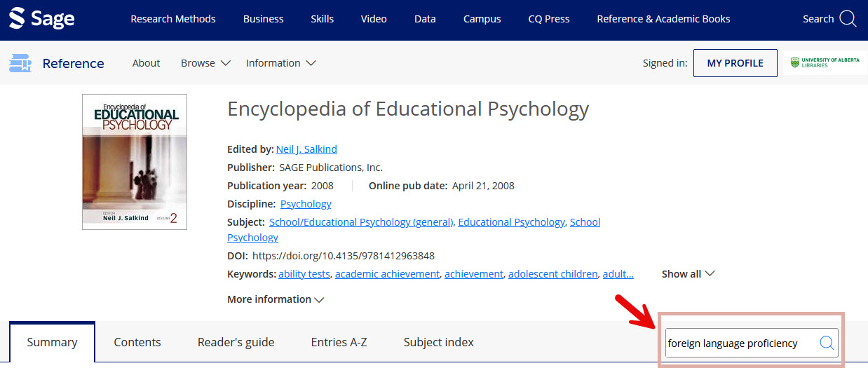Open Campus section

[482, 19]
